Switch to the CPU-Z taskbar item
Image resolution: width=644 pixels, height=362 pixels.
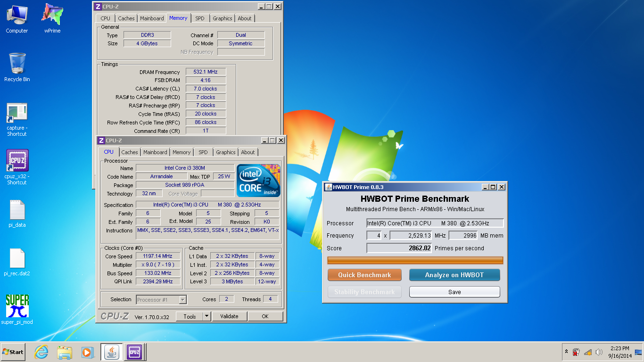pos(134,352)
